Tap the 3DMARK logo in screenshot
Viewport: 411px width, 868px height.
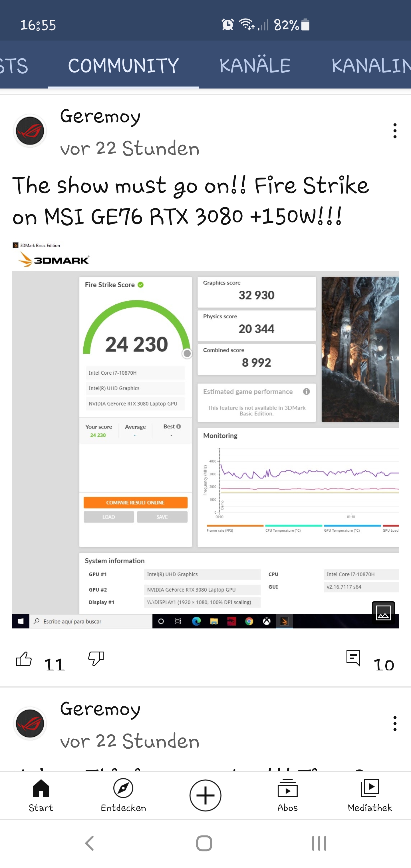tap(54, 260)
